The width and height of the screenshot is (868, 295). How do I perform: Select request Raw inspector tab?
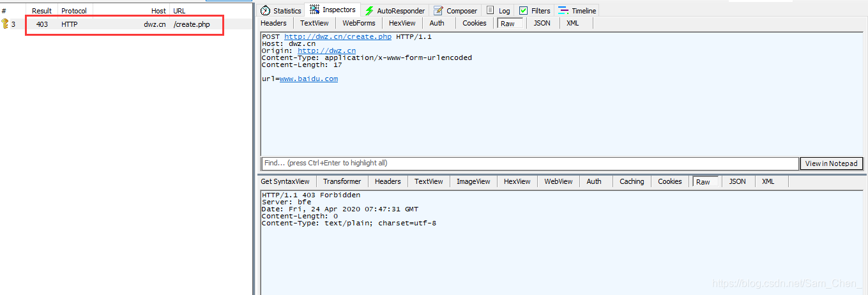click(509, 24)
